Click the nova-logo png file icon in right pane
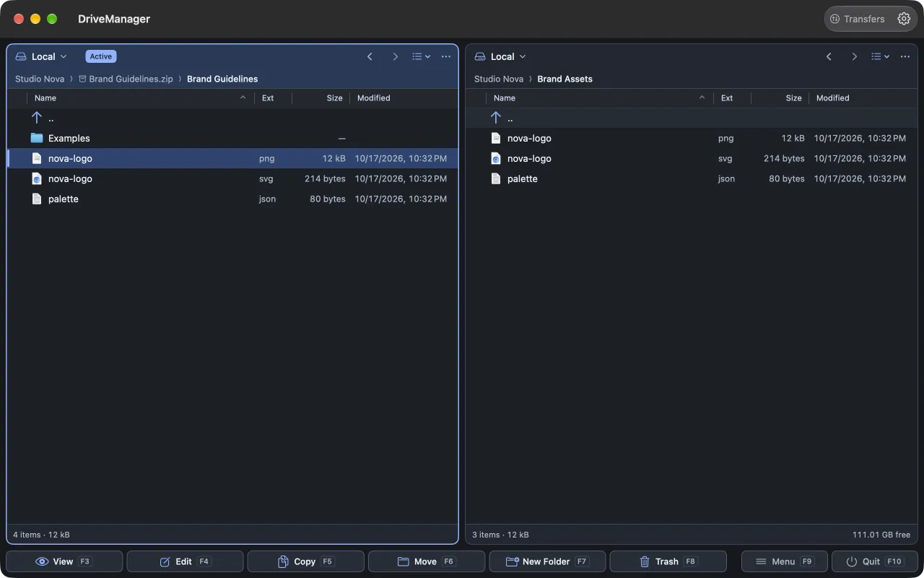Image resolution: width=924 pixels, height=578 pixels. tap(496, 138)
